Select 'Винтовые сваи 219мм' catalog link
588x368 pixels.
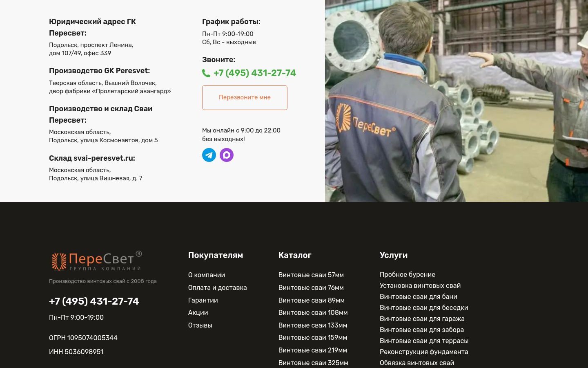tap(313, 350)
